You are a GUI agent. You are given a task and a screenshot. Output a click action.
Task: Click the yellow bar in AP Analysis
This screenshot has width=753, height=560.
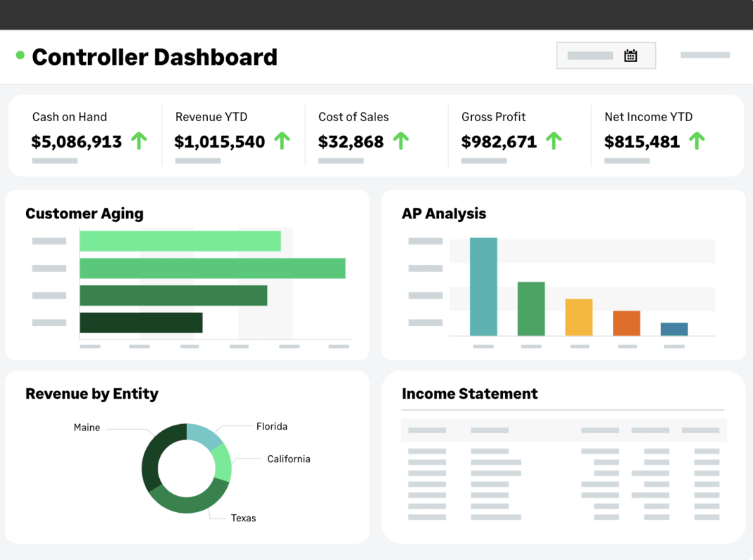(x=579, y=317)
